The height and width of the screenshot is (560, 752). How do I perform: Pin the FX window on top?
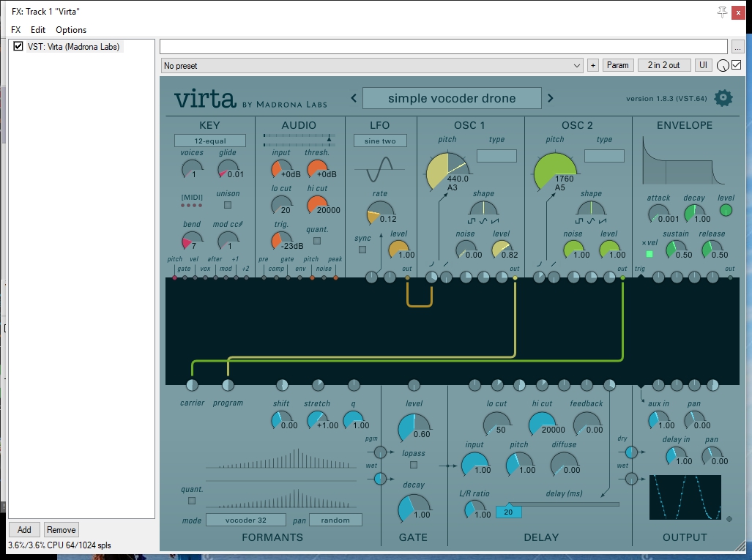coord(722,12)
